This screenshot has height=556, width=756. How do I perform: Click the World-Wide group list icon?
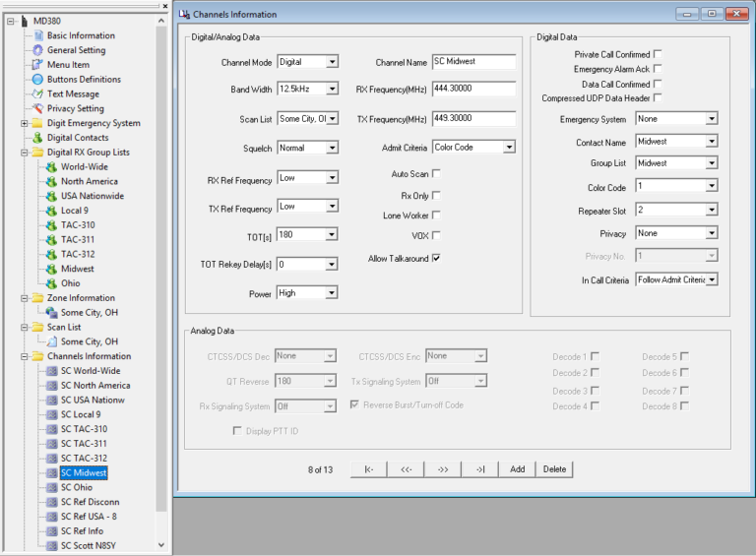click(x=51, y=167)
